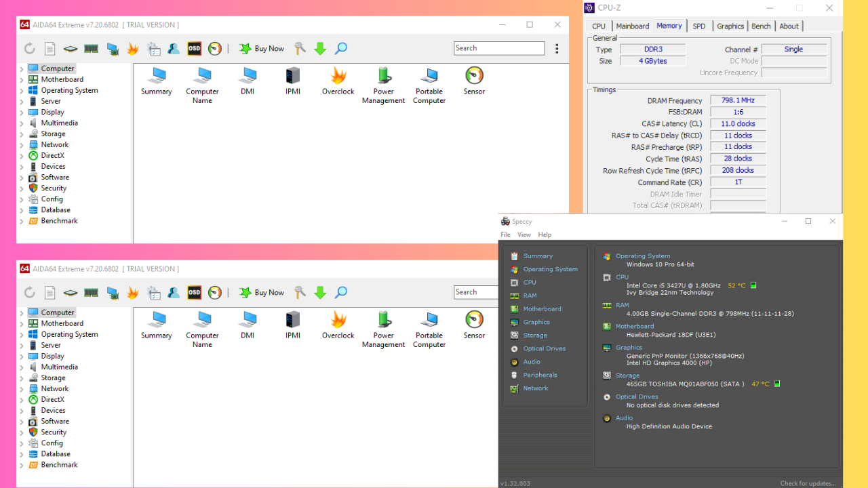
Task: Open Operating System heading link in Speccy summary
Action: point(643,256)
